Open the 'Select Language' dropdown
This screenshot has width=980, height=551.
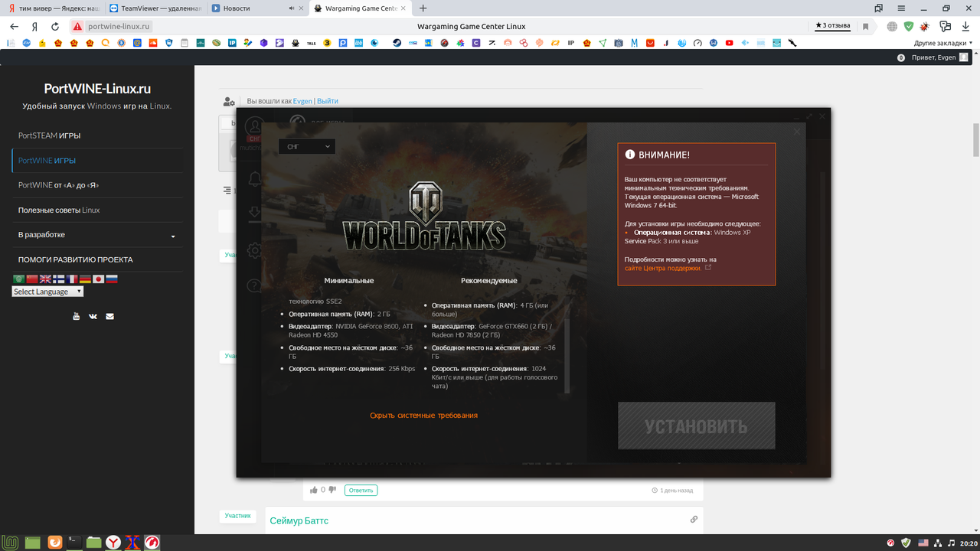47,292
